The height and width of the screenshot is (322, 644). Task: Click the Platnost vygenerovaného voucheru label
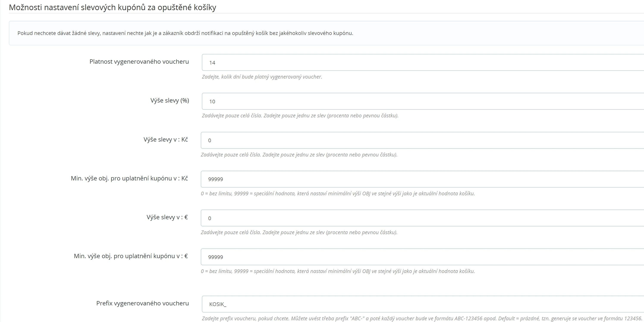click(x=139, y=62)
